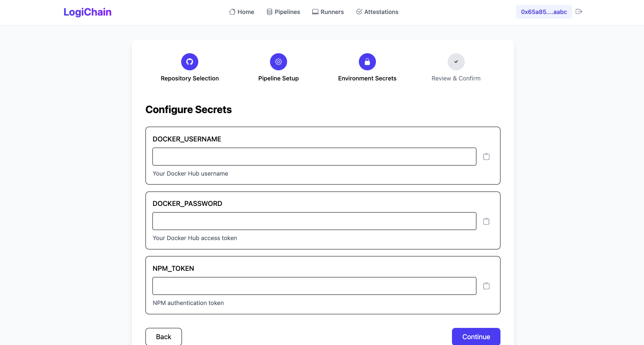Paste from clipboard into DOCKER_PASSWORD
This screenshot has height=345, width=644.
tap(486, 221)
